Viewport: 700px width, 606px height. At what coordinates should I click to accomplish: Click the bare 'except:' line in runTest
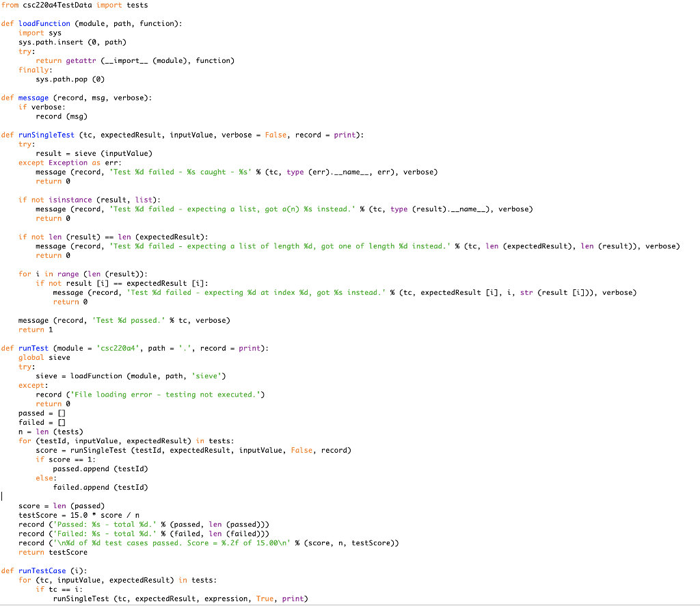tap(33, 385)
